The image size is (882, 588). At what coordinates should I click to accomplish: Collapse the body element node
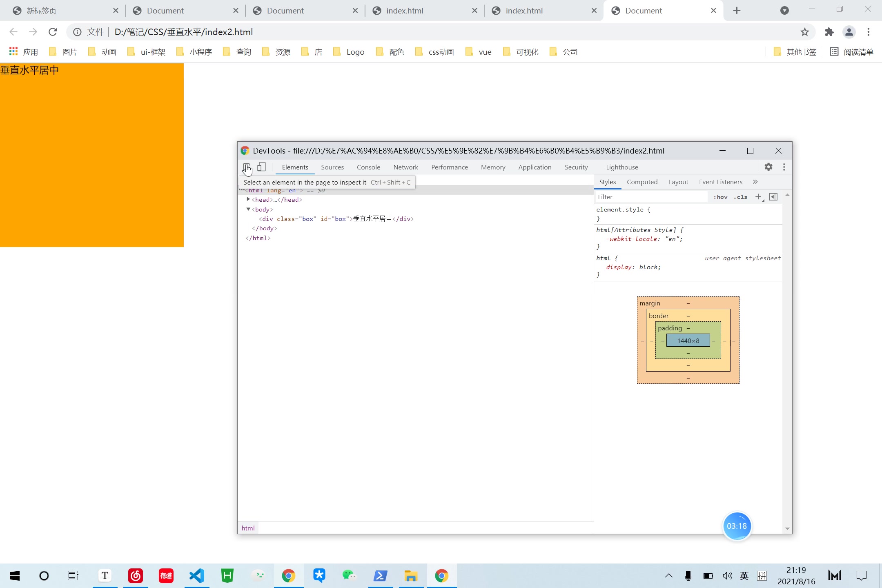(x=248, y=209)
